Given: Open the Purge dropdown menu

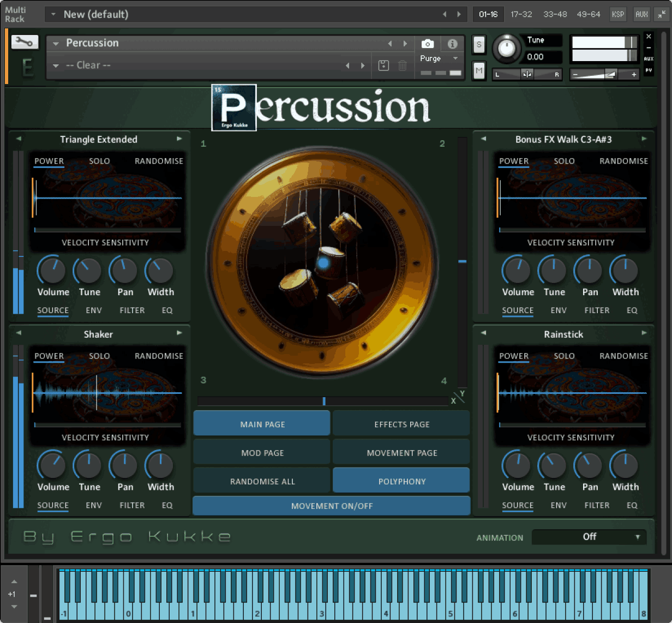Looking at the screenshot, I should [x=439, y=58].
